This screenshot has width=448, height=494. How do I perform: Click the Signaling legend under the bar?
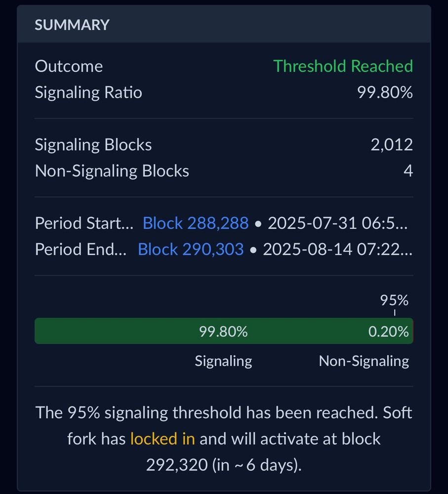(223, 361)
